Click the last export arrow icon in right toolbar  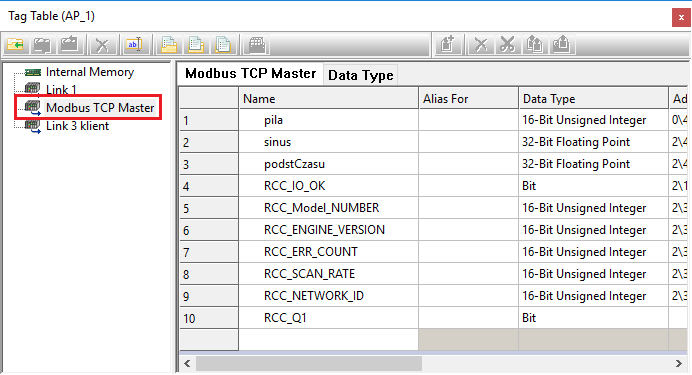(x=561, y=45)
